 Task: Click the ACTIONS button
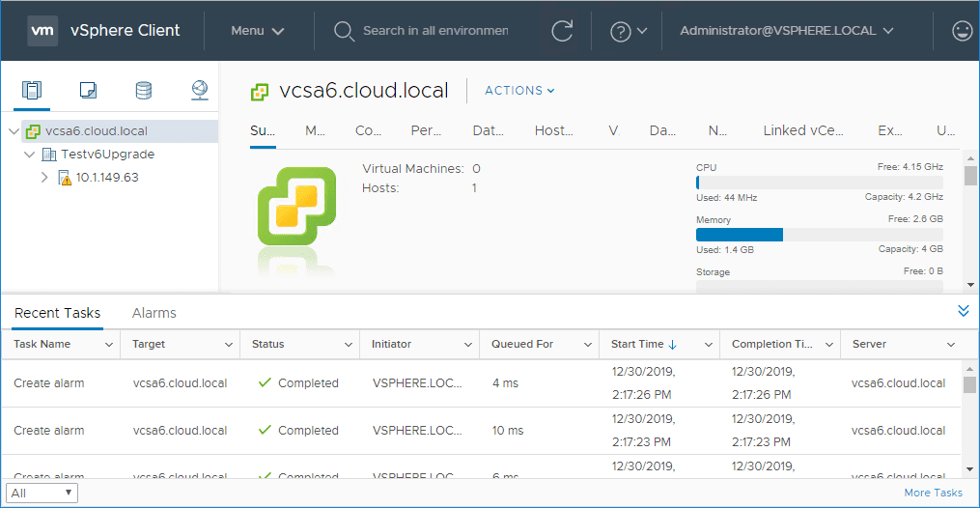519,91
